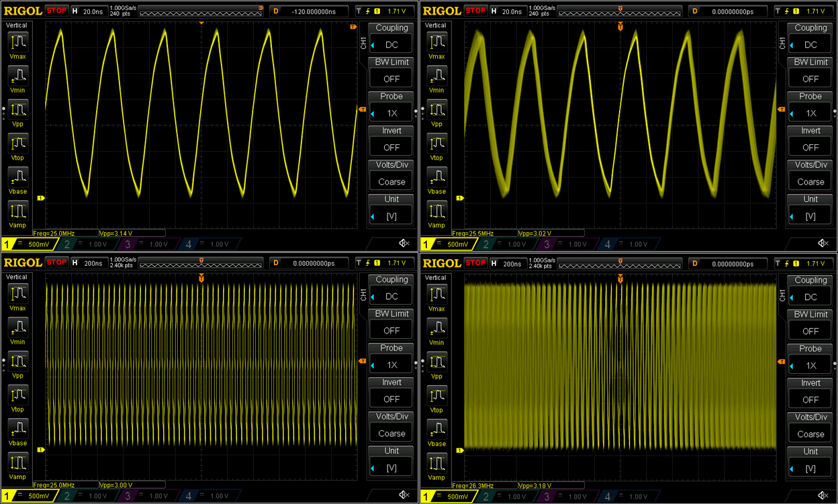Screen dimensions: 838x504
Task: Select Vmax icon in bottom-right scope (Vpp=3.18 V)
Action: pyautogui.click(x=437, y=295)
